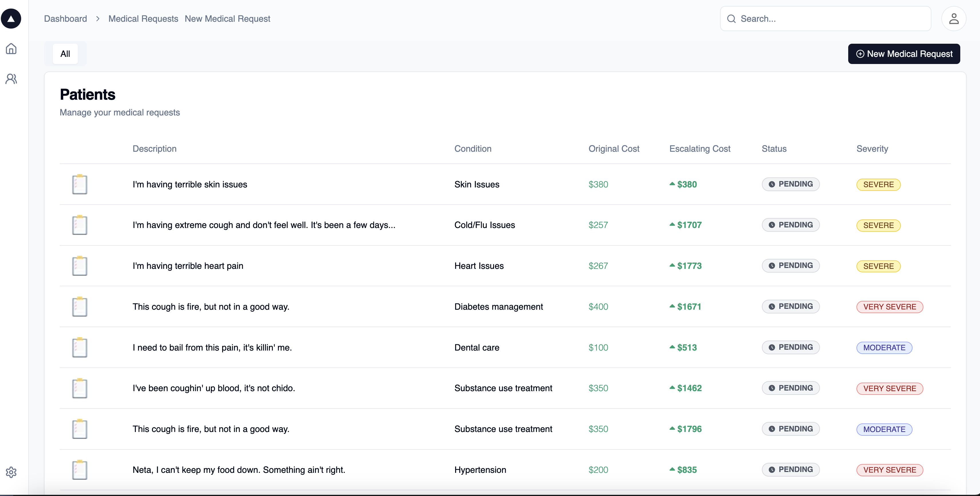Open the Patients users icon in sidebar
This screenshot has width=980, height=496.
[x=11, y=79]
